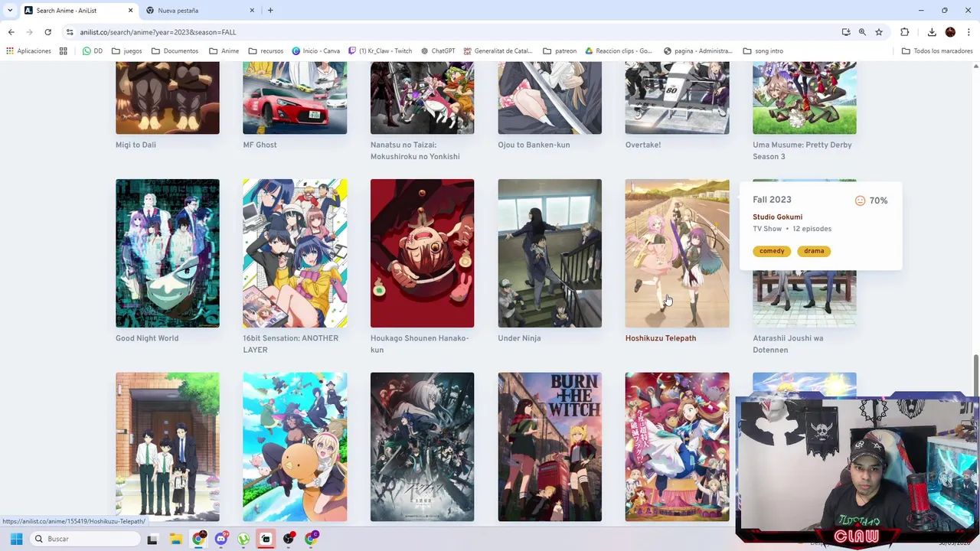Image resolution: width=980 pixels, height=551 pixels.
Task: Open the tab groups grid icon in bookmarks bar
Action: coord(64,51)
